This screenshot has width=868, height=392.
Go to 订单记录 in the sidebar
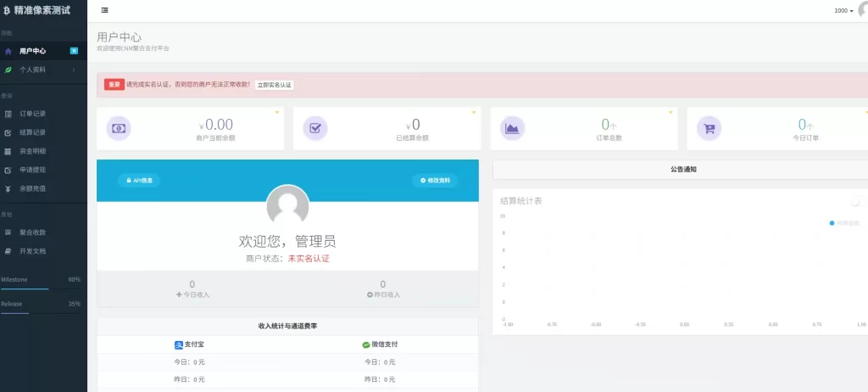43,114
